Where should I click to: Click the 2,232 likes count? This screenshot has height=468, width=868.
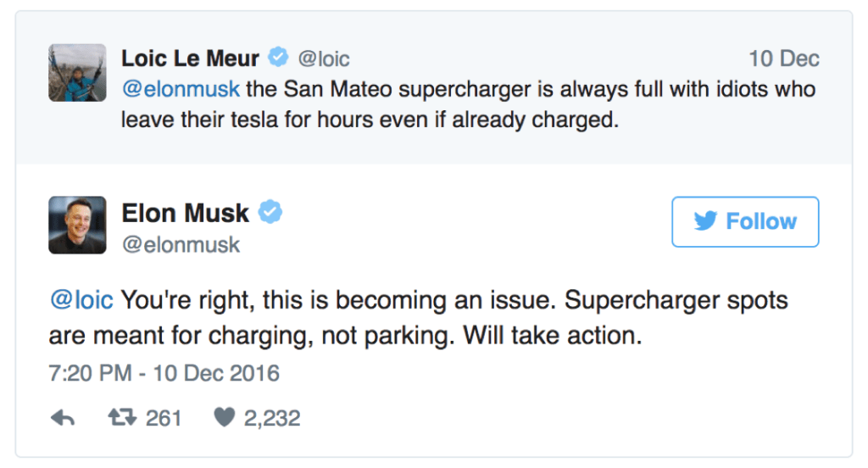(272, 418)
